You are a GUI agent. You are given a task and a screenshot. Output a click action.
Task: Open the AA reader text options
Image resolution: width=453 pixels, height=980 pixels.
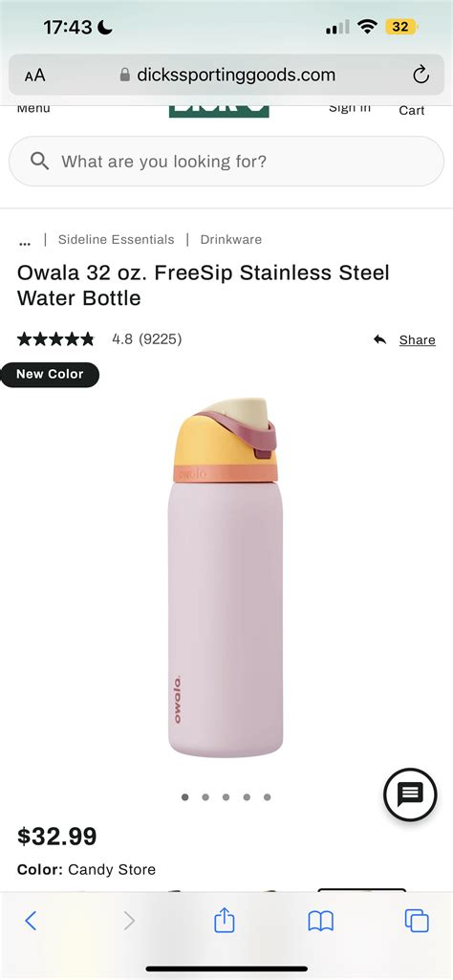point(35,76)
